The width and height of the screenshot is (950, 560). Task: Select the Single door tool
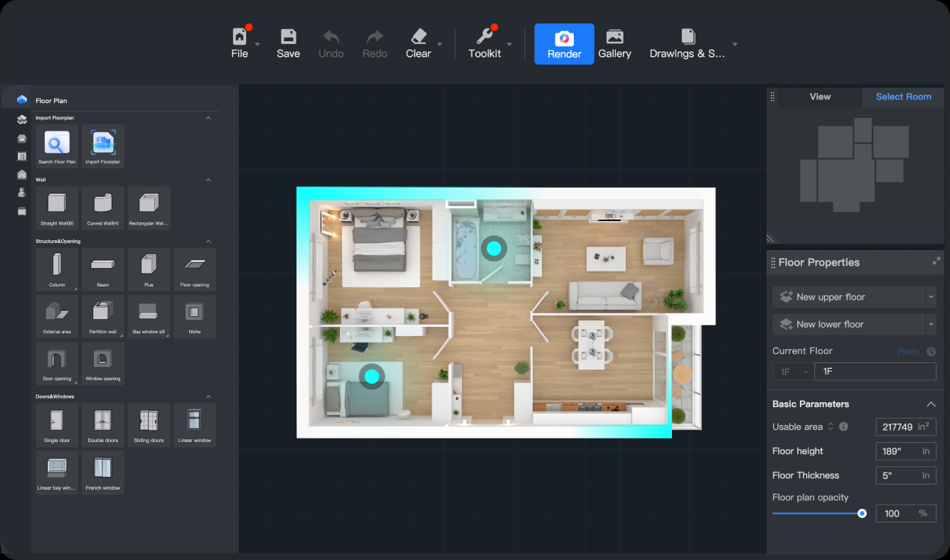pyautogui.click(x=57, y=424)
